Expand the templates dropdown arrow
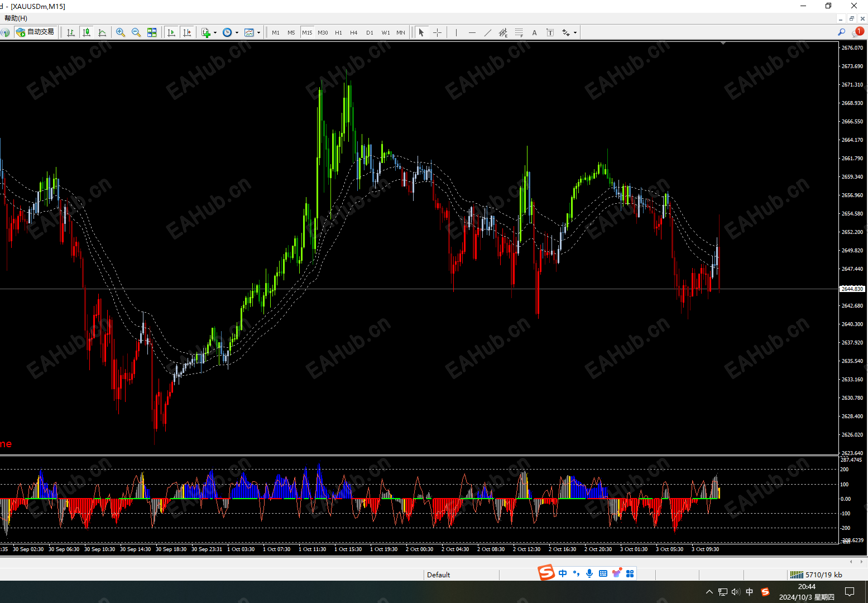 tap(258, 32)
